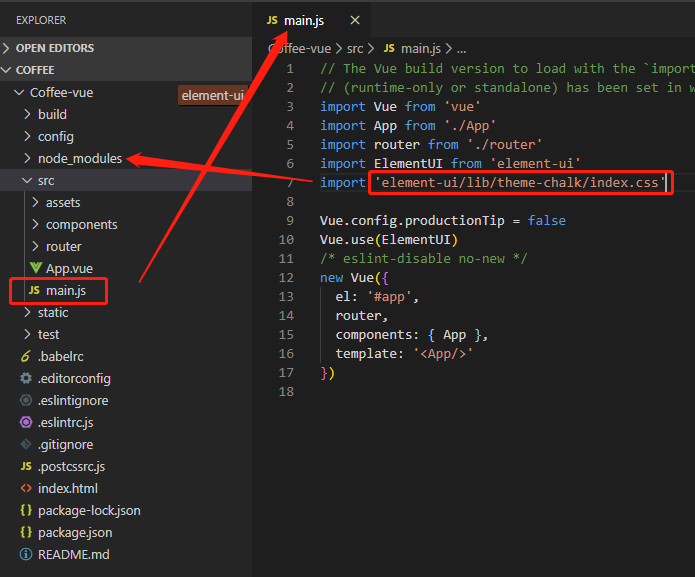This screenshot has height=577, width=695.
Task: Click line number 18 in the gutter
Action: click(x=286, y=392)
